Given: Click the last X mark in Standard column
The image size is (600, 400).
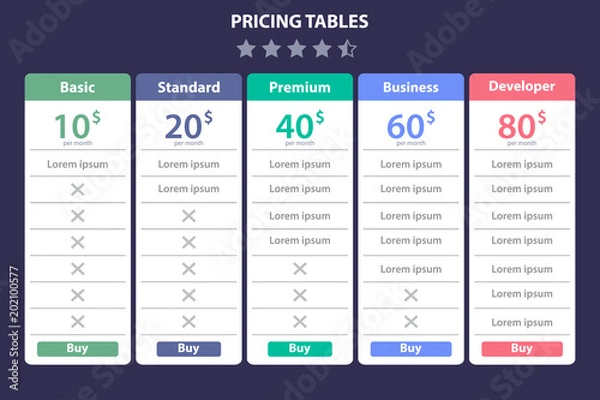Looking at the screenshot, I should pyautogui.click(x=189, y=322).
